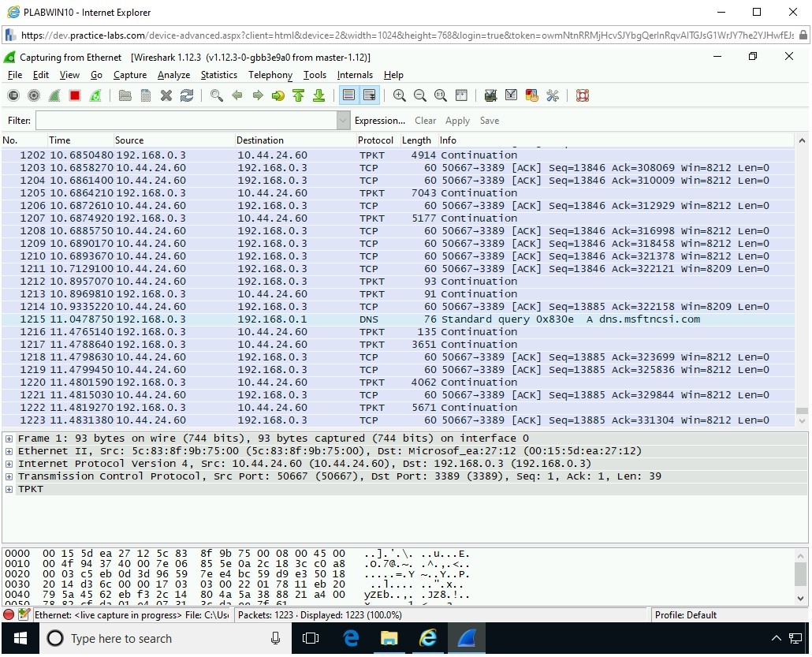
Task: Stop the running live capture
Action: (x=75, y=95)
